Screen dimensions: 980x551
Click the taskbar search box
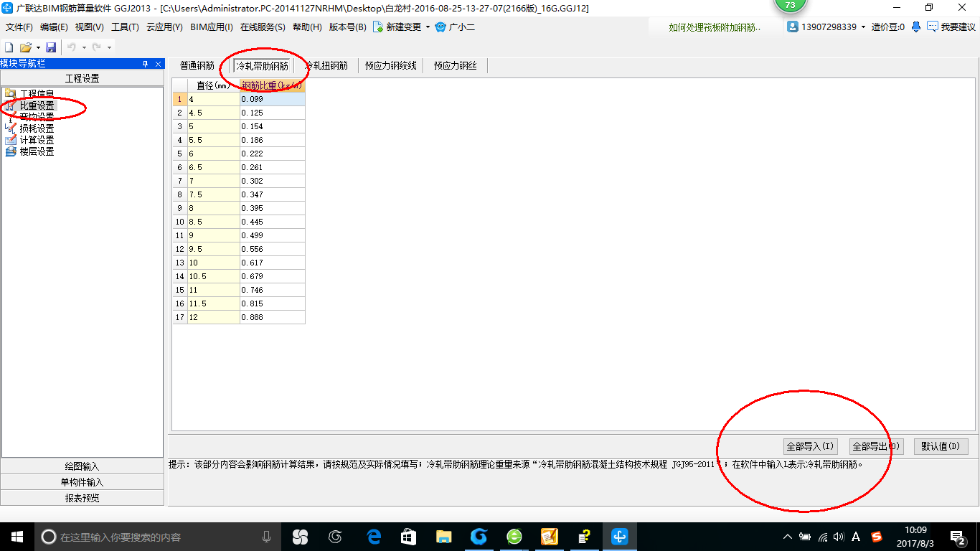tap(158, 537)
